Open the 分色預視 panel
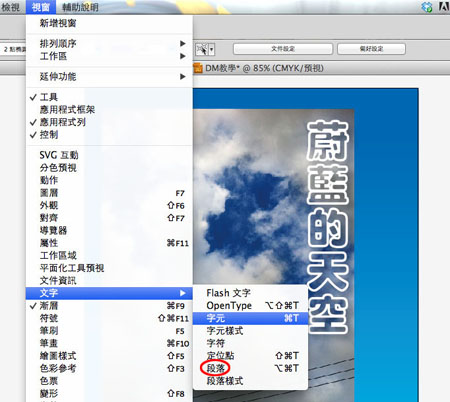The height and width of the screenshot is (402, 450). click(x=109, y=168)
